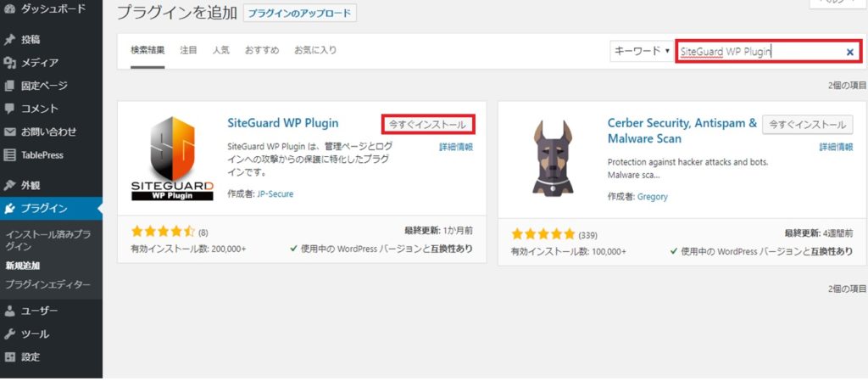Screen dimensions: 868x381
Task: Click 有効インストール数: 100,000+ text
Action: pos(569,251)
